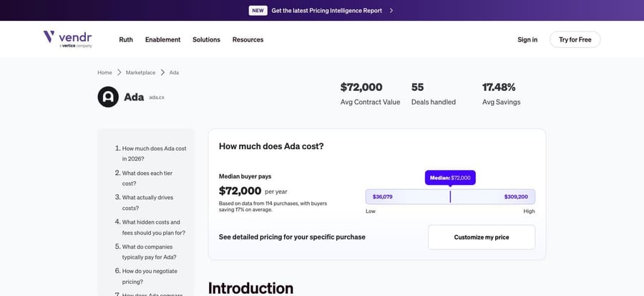The width and height of the screenshot is (644, 296).
Task: Click the Vendr logo
Action: tap(68, 39)
